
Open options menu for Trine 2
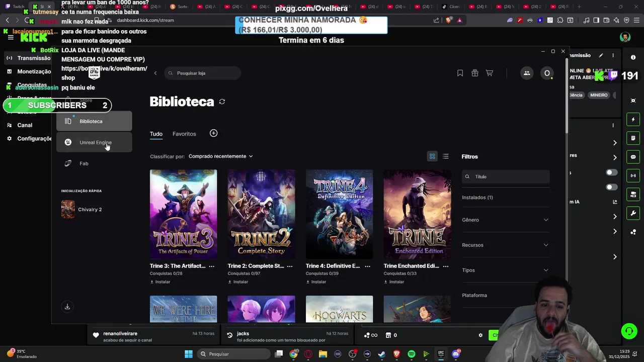click(289, 266)
